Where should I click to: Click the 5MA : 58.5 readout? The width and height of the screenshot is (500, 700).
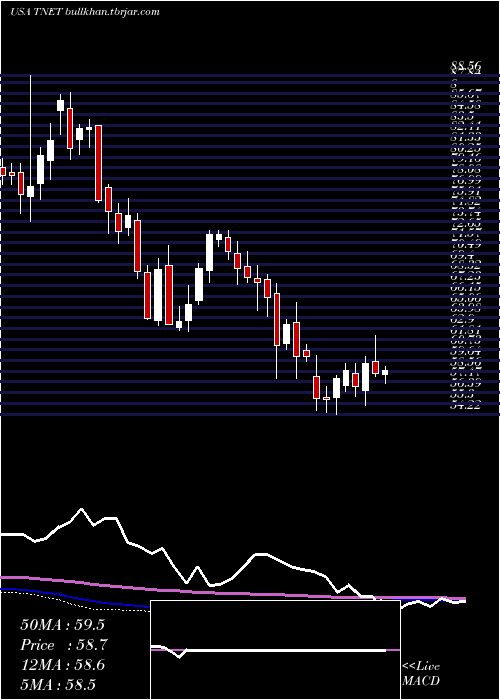coord(58,685)
